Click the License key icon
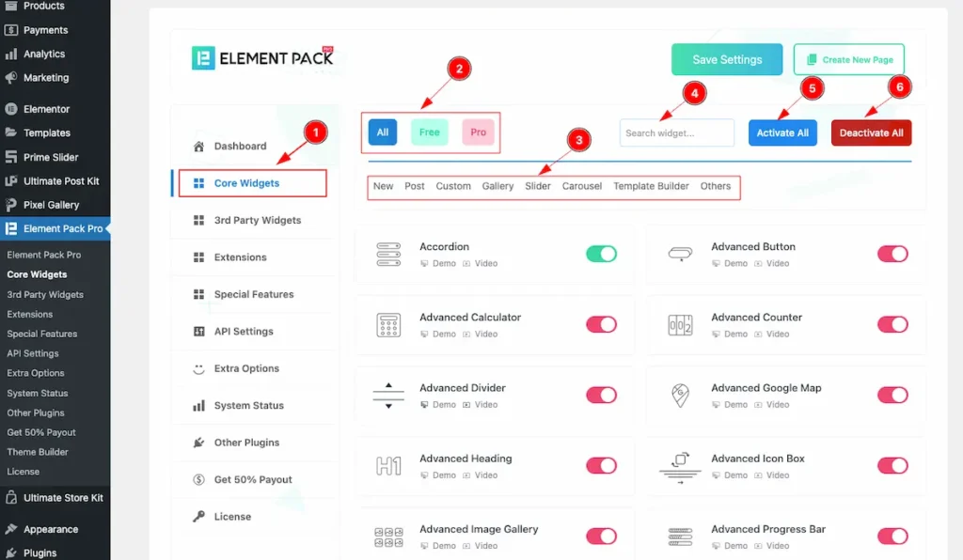The height and width of the screenshot is (560, 963). (198, 517)
